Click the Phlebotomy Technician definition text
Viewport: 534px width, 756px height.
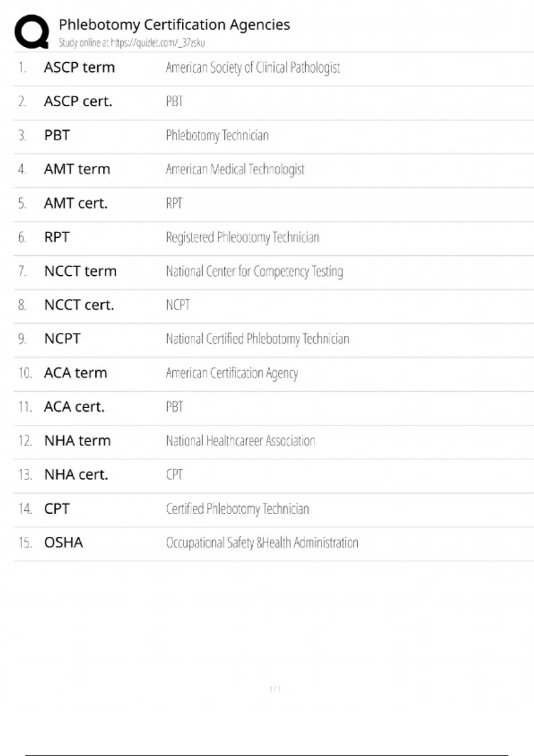217,135
